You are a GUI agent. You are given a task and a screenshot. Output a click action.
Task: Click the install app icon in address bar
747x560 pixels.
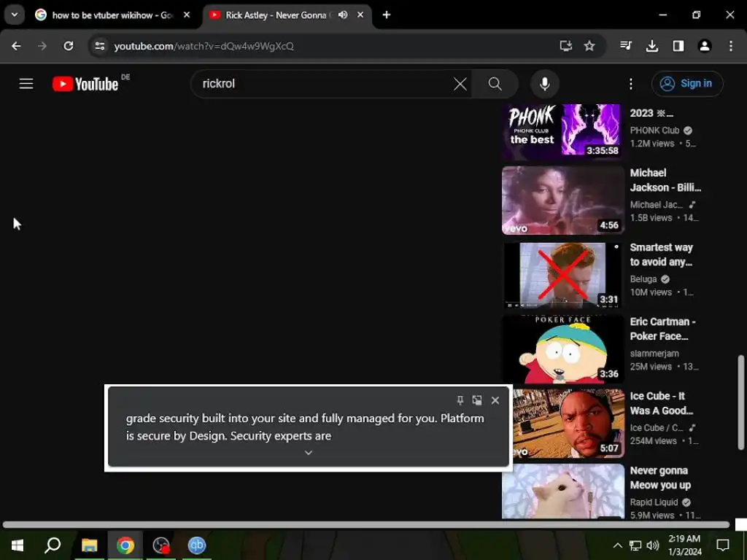pyautogui.click(x=565, y=46)
